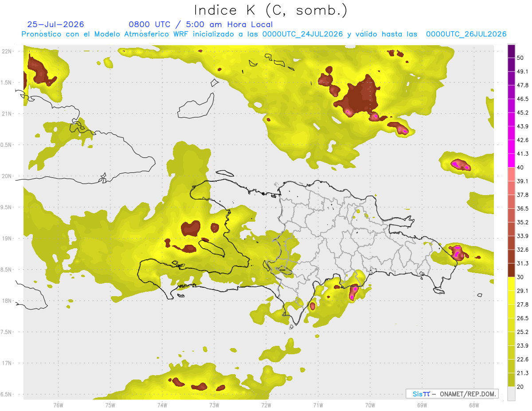Click the "73W" longitude label
Screen dimensions: 532x411
pyautogui.click(x=214, y=405)
